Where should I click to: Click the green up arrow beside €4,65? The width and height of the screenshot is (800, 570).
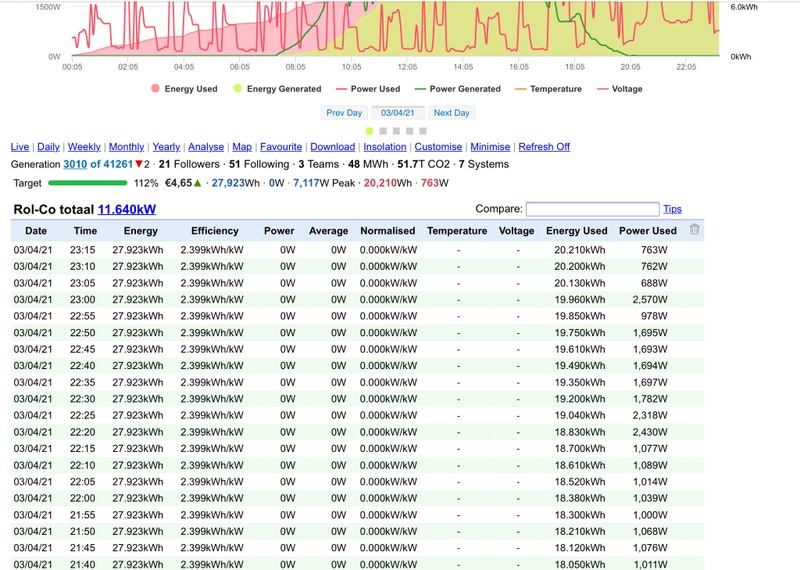[x=197, y=183]
